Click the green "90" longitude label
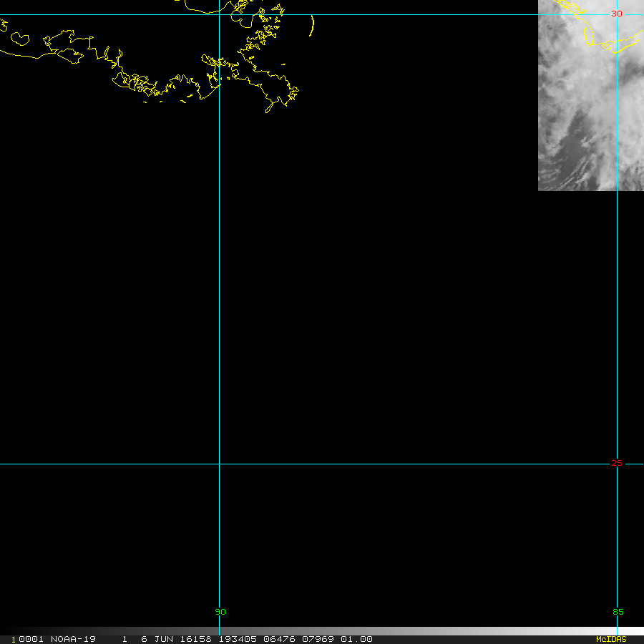The height and width of the screenshot is (644, 644). click(x=220, y=612)
